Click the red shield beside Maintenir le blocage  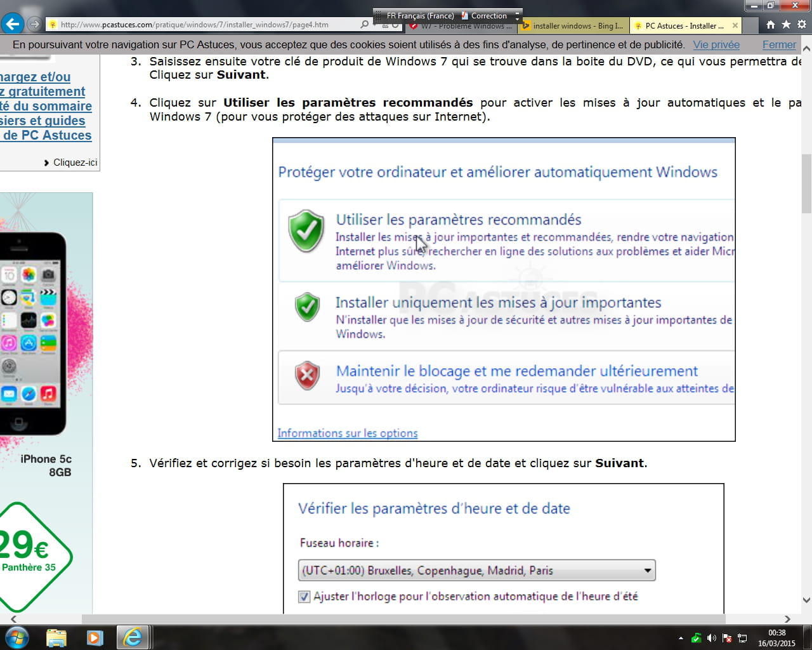pyautogui.click(x=307, y=375)
